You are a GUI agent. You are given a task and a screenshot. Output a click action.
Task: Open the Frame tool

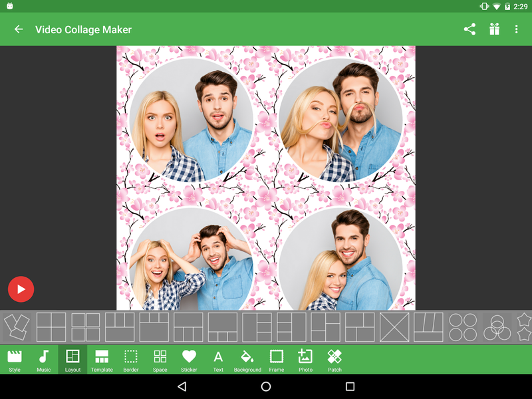click(x=277, y=359)
